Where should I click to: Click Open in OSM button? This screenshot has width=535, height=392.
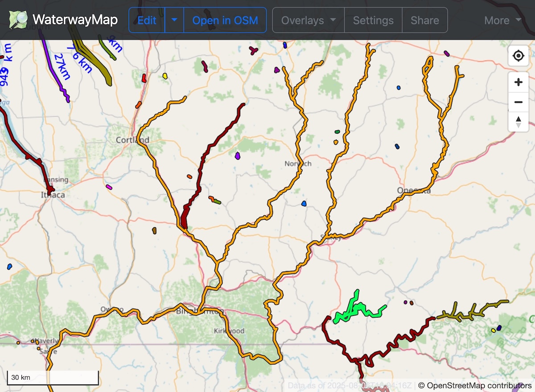(x=225, y=20)
